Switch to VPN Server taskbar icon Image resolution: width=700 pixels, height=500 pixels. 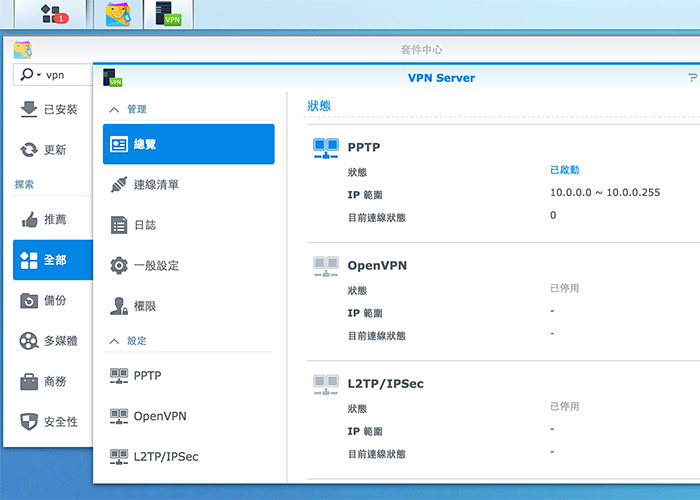(x=168, y=14)
